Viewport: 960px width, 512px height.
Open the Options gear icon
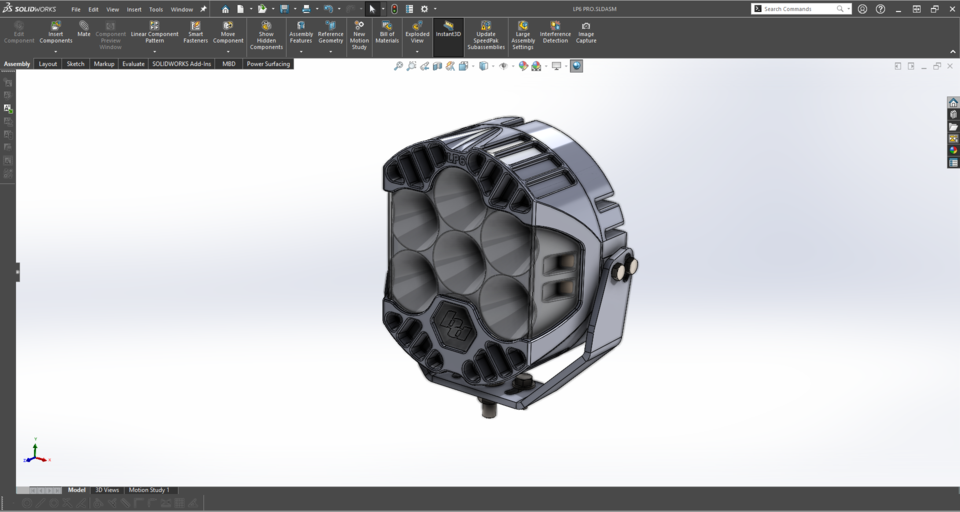[424, 9]
